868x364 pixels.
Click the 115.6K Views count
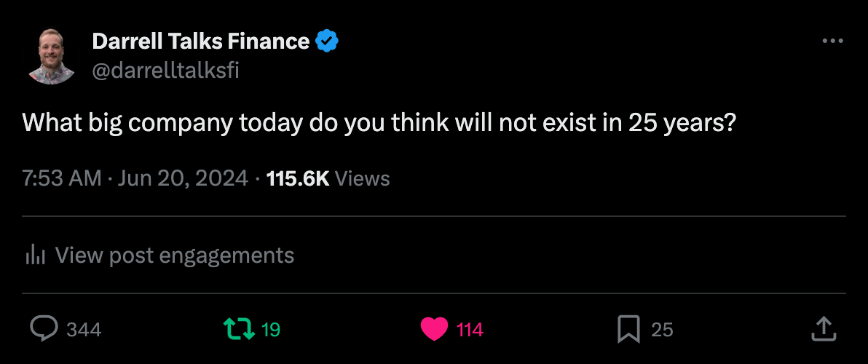tap(328, 178)
